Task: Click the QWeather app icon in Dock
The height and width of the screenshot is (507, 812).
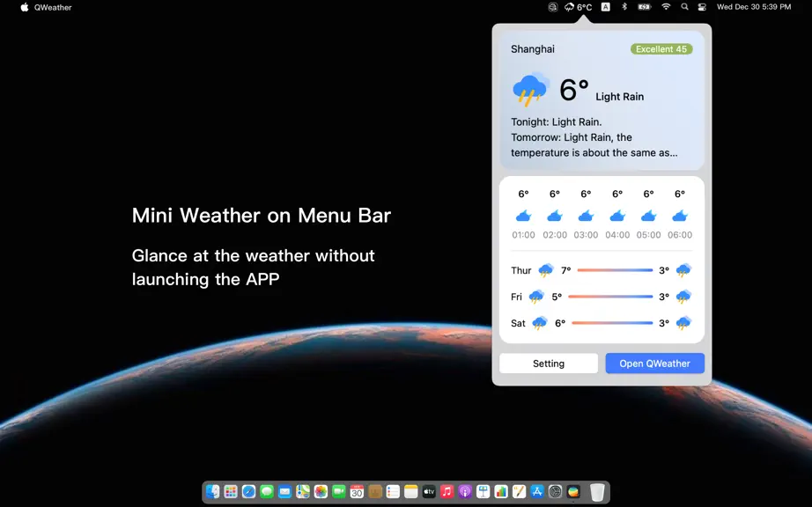Action: 573,491
